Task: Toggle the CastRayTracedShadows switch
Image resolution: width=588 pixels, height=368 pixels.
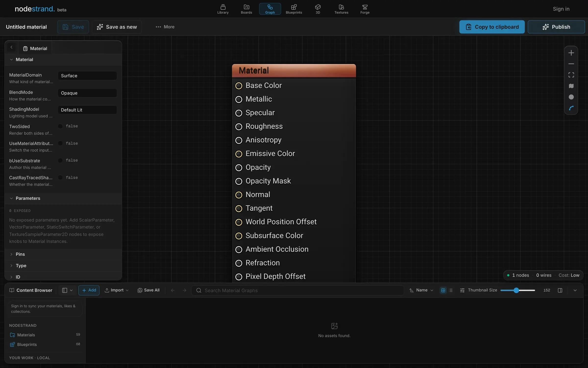Action: pyautogui.click(x=60, y=177)
